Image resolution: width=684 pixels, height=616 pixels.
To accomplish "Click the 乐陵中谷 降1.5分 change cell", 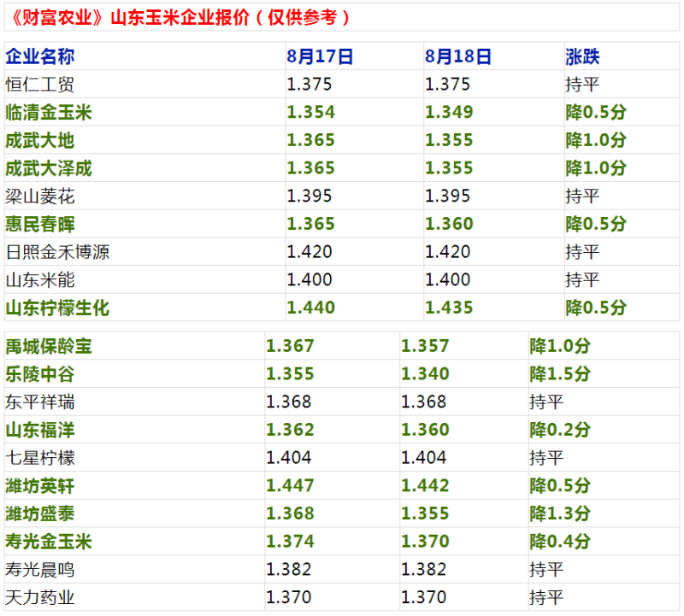I will pyautogui.click(x=560, y=374).
